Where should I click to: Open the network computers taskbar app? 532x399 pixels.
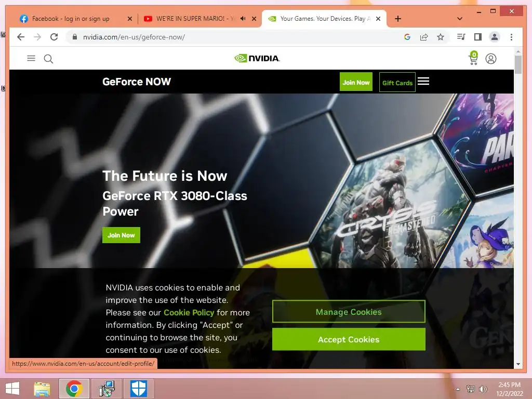(x=107, y=389)
